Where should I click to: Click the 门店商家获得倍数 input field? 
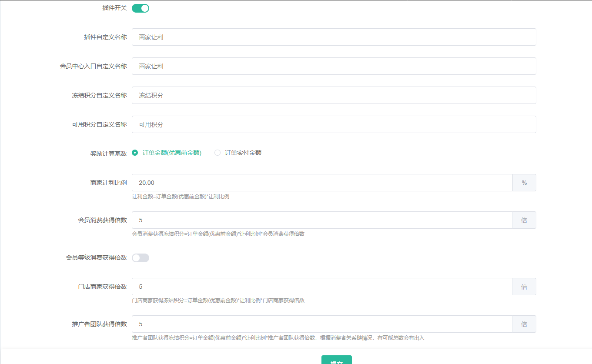click(x=322, y=287)
